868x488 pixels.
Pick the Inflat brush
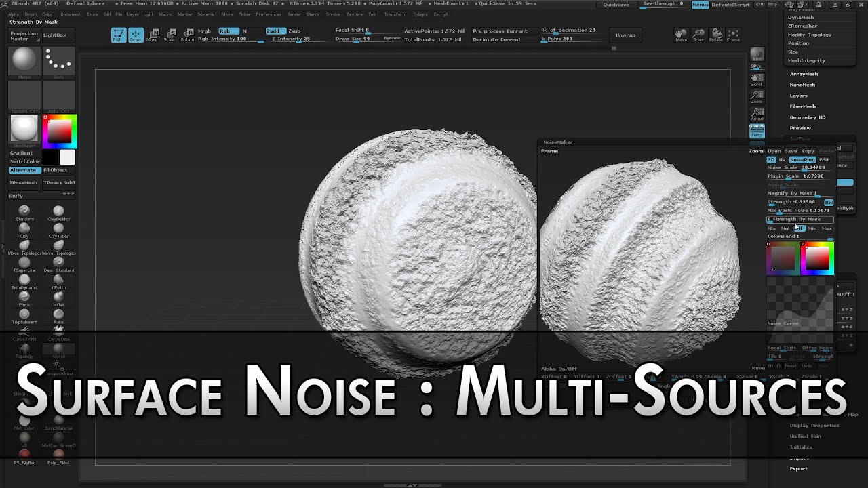coord(58,298)
